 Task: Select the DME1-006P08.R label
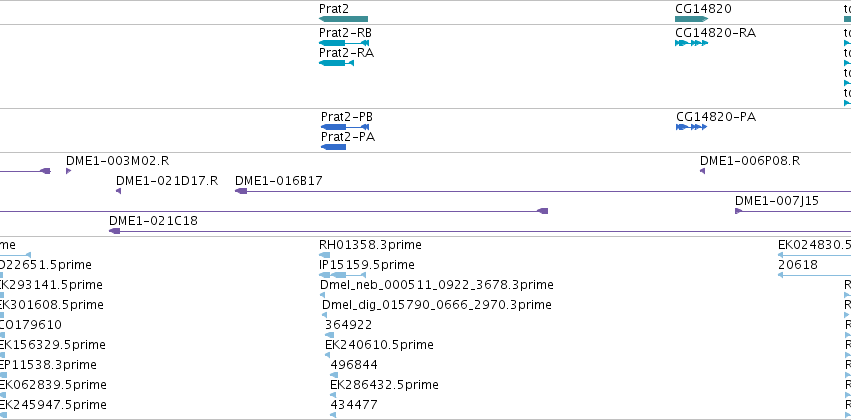coord(750,161)
